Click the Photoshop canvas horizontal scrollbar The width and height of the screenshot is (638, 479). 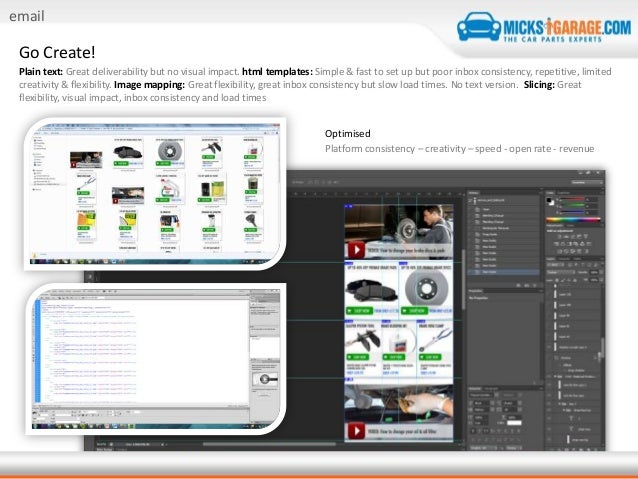point(269,444)
